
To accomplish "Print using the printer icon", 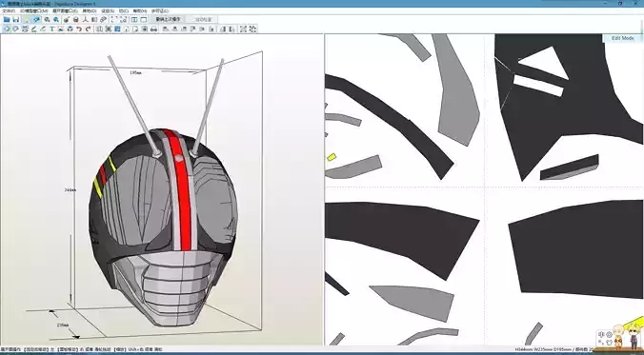I will 153,30.
